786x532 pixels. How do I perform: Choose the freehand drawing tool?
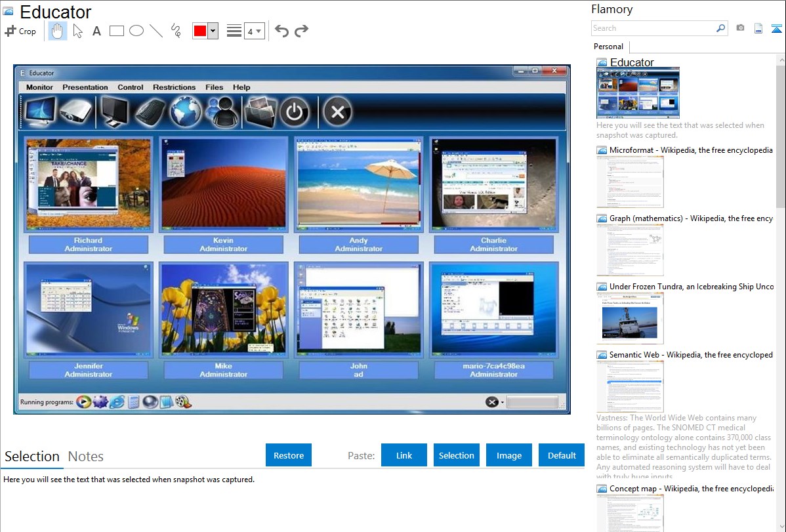tap(176, 31)
